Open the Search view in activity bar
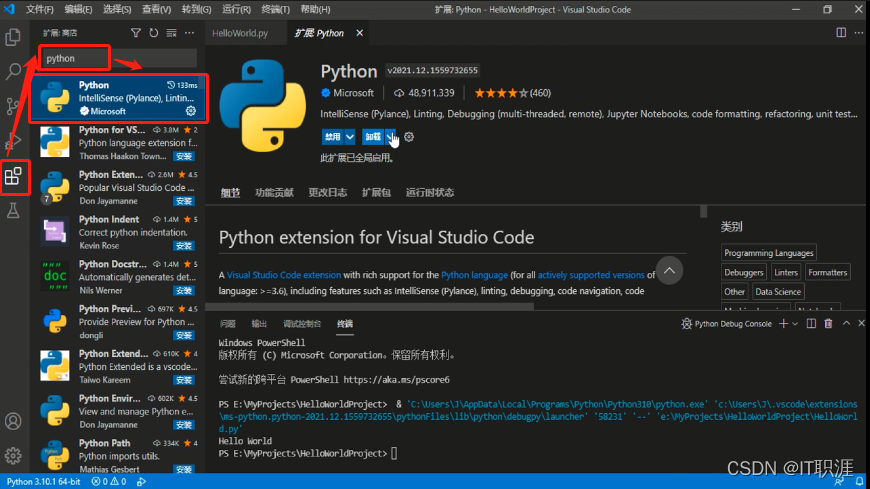 coord(13,71)
